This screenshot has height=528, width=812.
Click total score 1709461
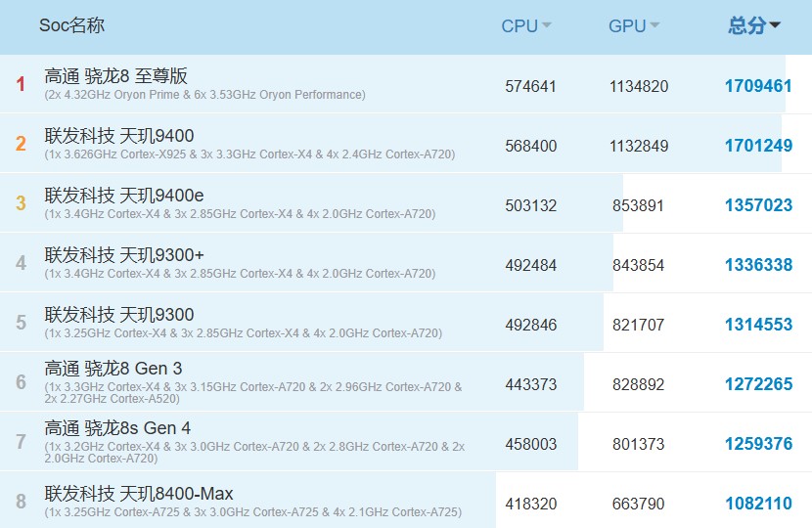(758, 86)
